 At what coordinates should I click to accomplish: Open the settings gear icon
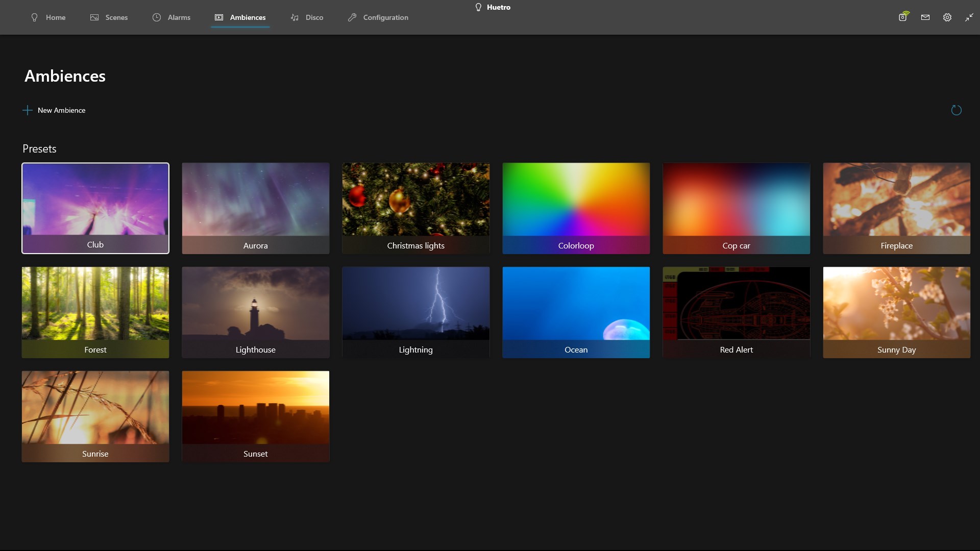[x=947, y=17]
